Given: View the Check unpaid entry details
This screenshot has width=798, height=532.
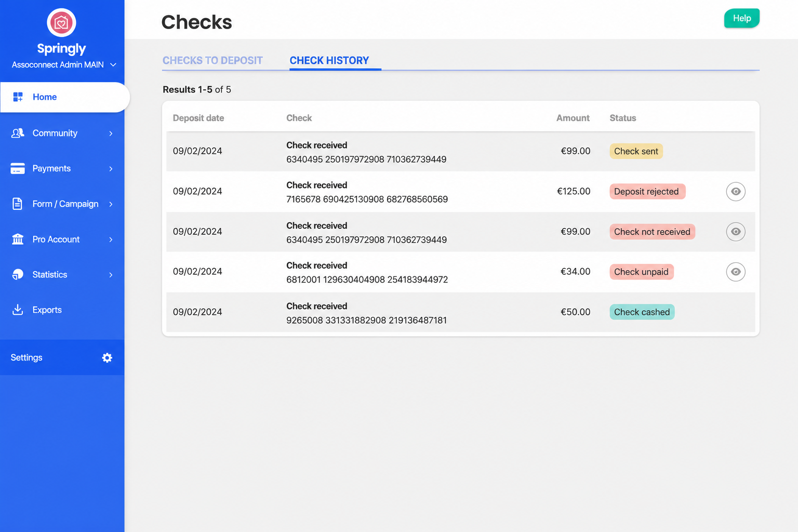Looking at the screenshot, I should coord(736,272).
